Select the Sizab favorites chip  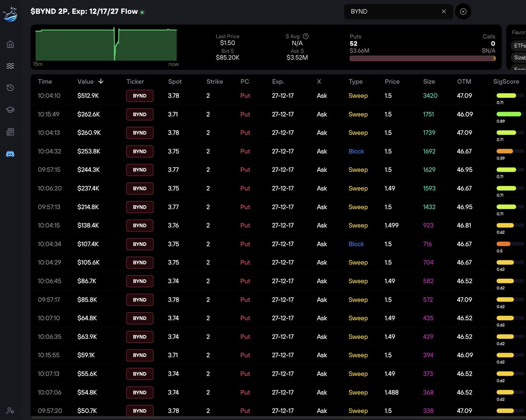point(519,57)
